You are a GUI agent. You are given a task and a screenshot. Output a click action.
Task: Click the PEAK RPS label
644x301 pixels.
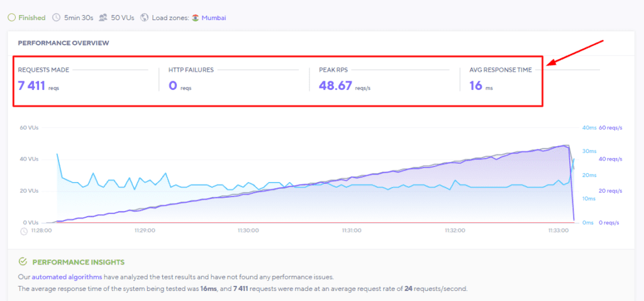(333, 70)
